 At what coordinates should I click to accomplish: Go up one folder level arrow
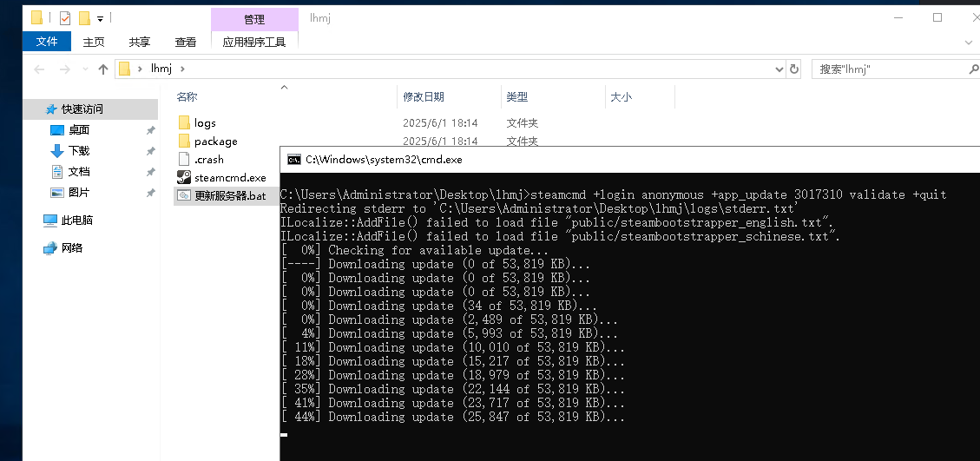tap(103, 69)
